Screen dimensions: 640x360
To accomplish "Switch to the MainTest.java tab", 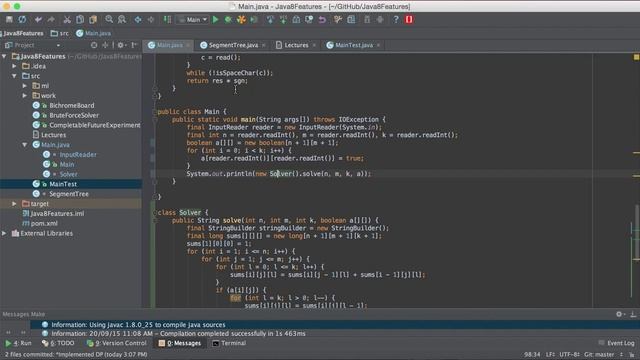I will click(354, 45).
